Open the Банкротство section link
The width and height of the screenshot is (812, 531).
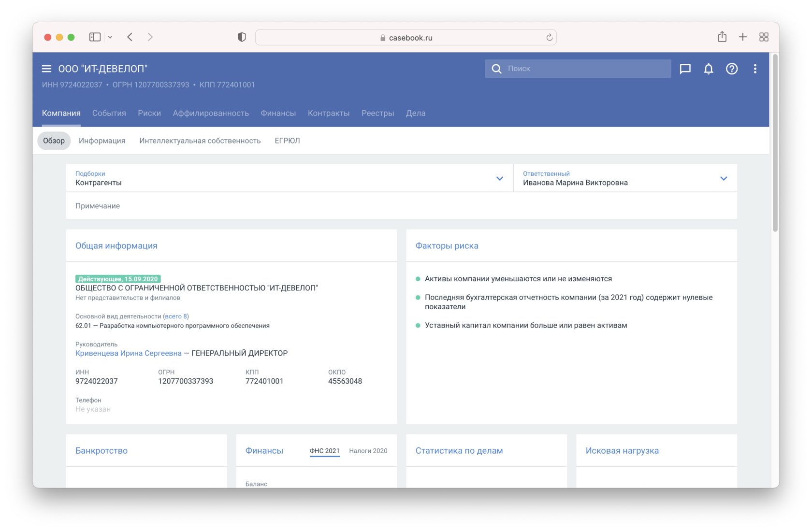point(101,450)
